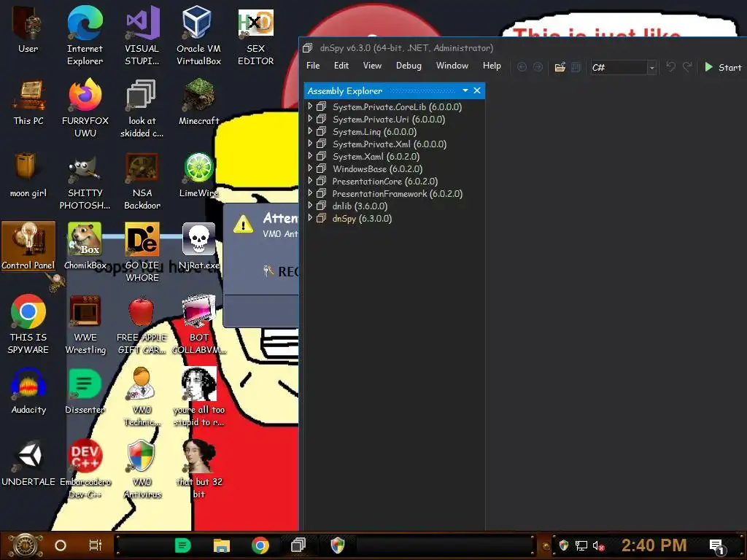
Task: Open the FREE APPLE GIFT CAR... icon
Action: pyautogui.click(x=142, y=324)
